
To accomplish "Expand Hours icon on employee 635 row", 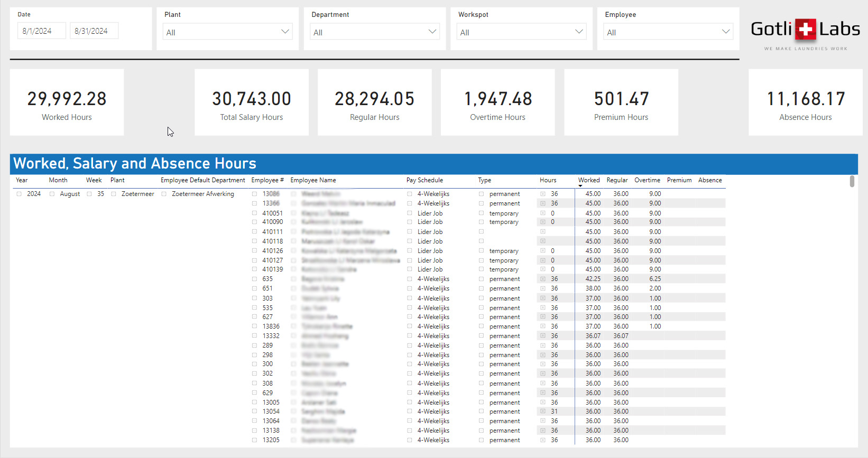I will coord(542,279).
